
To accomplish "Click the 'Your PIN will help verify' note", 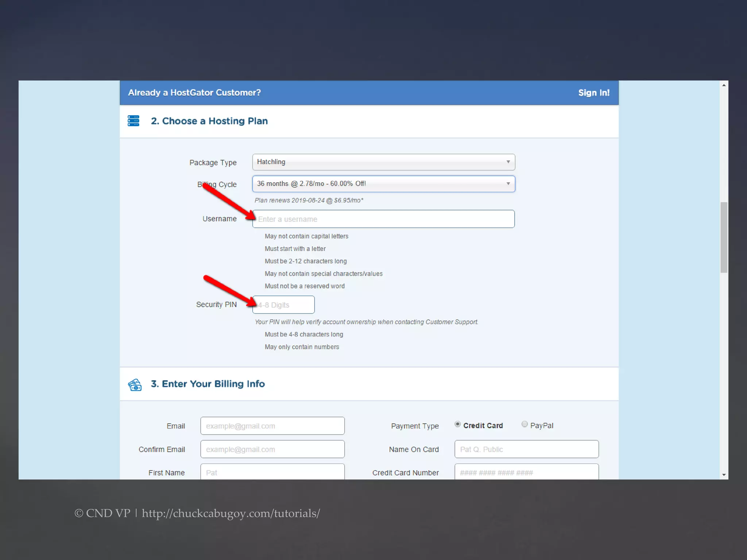I will coord(366,322).
